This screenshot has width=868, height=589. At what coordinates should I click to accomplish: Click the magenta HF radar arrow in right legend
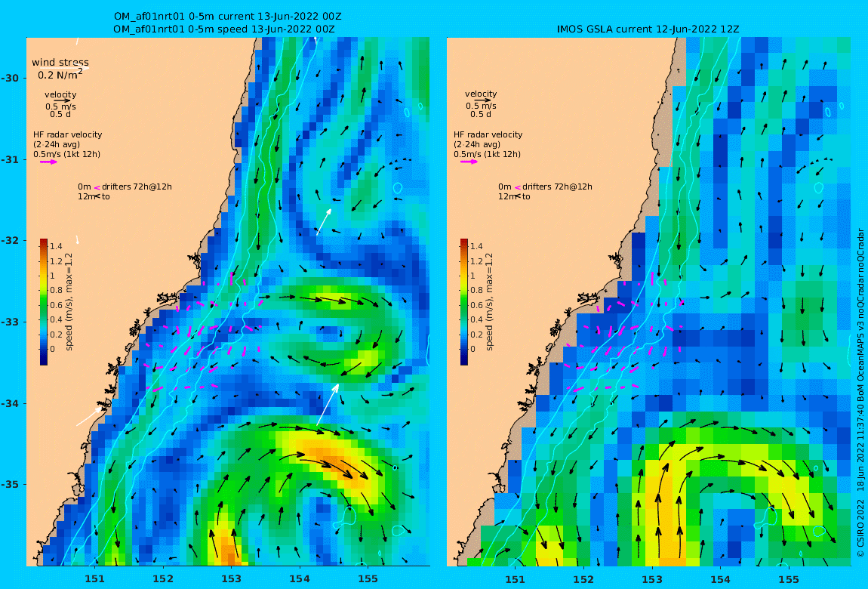click(x=468, y=162)
